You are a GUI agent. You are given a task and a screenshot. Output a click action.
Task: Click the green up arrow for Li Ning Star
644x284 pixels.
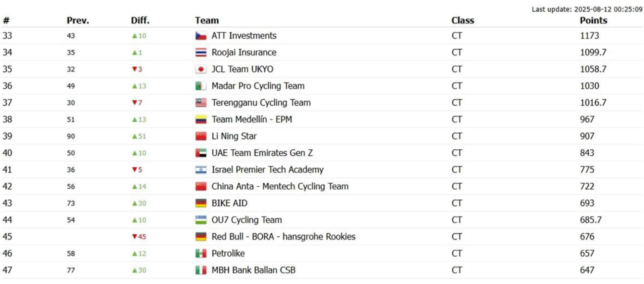click(135, 136)
